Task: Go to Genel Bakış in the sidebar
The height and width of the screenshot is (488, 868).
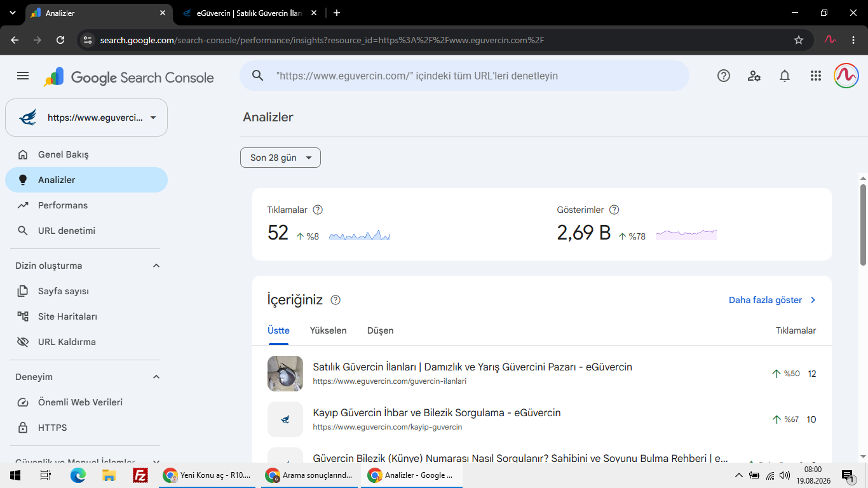Action: click(x=86, y=154)
